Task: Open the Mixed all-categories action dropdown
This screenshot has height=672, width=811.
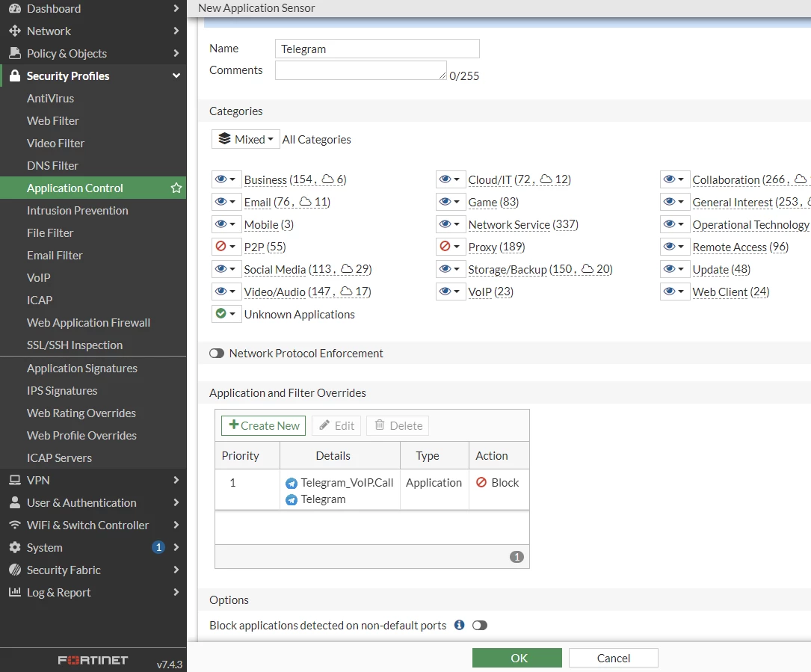Action: pyautogui.click(x=246, y=139)
